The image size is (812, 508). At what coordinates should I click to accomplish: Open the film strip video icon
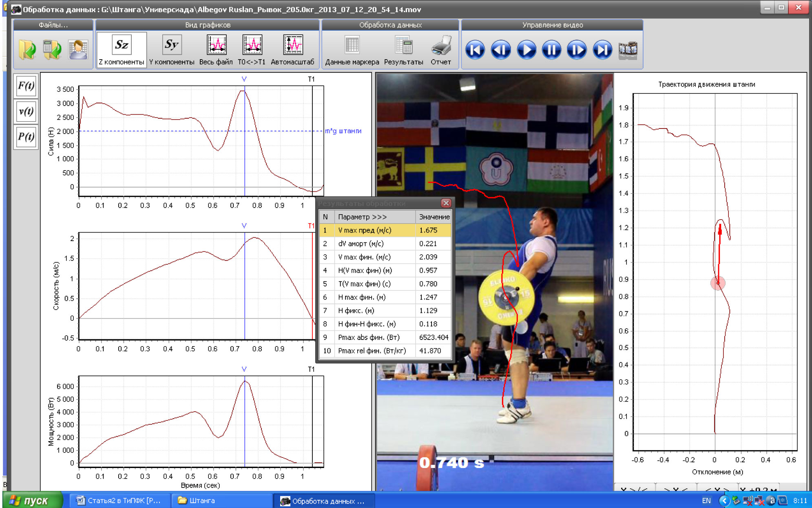click(628, 50)
